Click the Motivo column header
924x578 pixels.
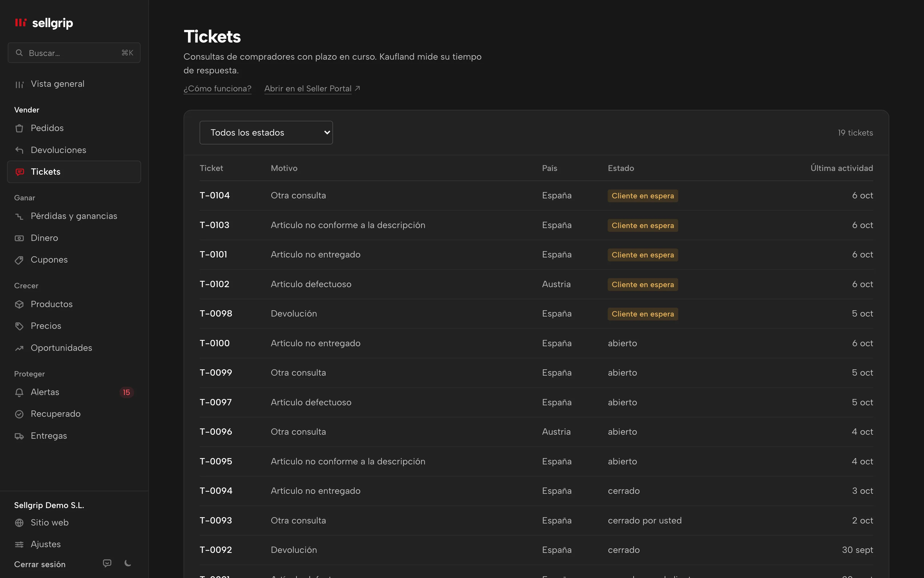284,168
